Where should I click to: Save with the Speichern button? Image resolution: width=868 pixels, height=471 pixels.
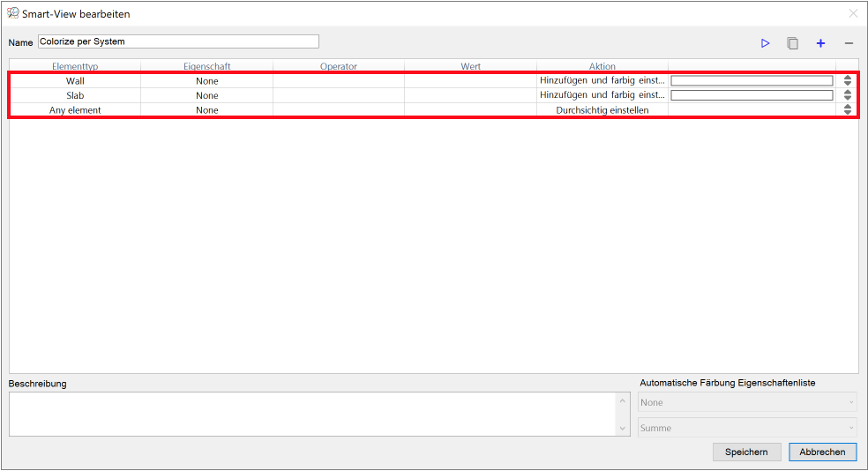point(747,452)
